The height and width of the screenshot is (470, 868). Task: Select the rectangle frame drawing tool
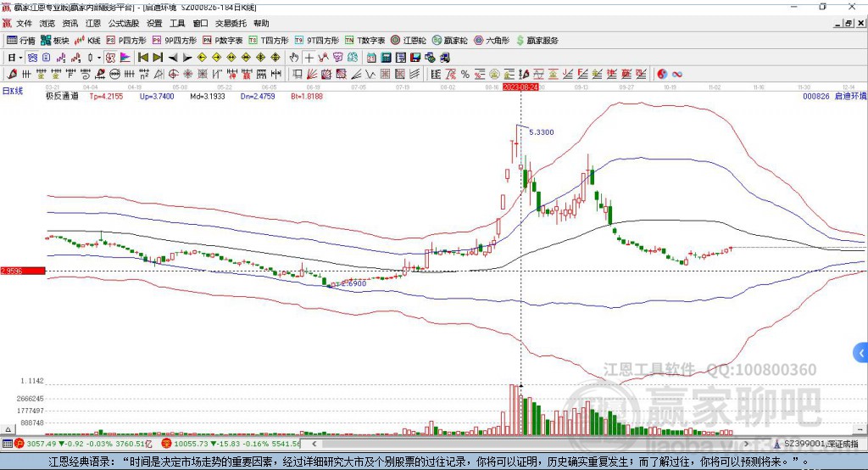(298, 75)
